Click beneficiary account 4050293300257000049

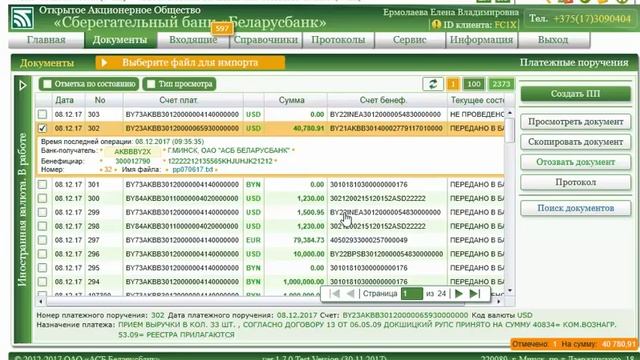click(369, 240)
